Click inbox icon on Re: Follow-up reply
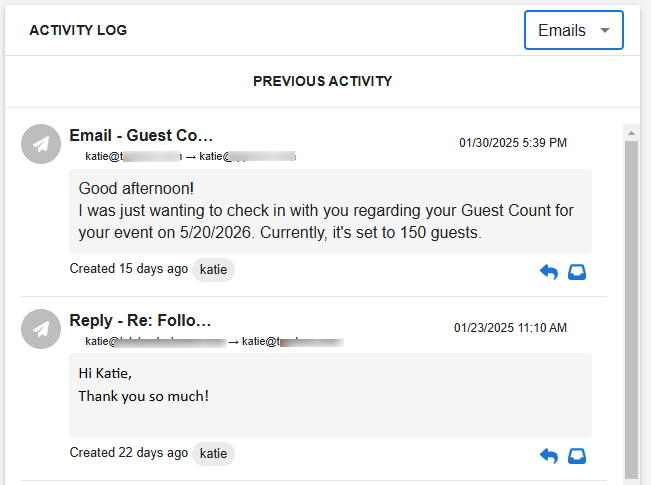 point(577,456)
